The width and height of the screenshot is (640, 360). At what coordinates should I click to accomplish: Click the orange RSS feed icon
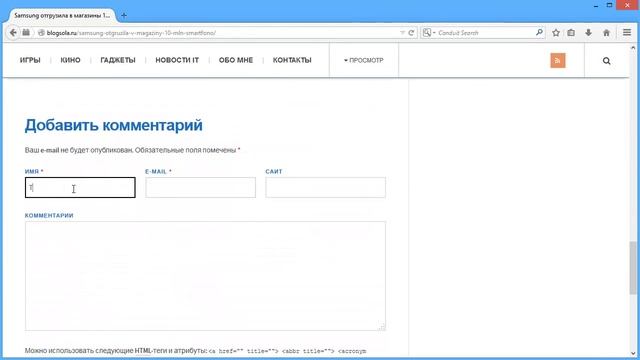(x=558, y=60)
